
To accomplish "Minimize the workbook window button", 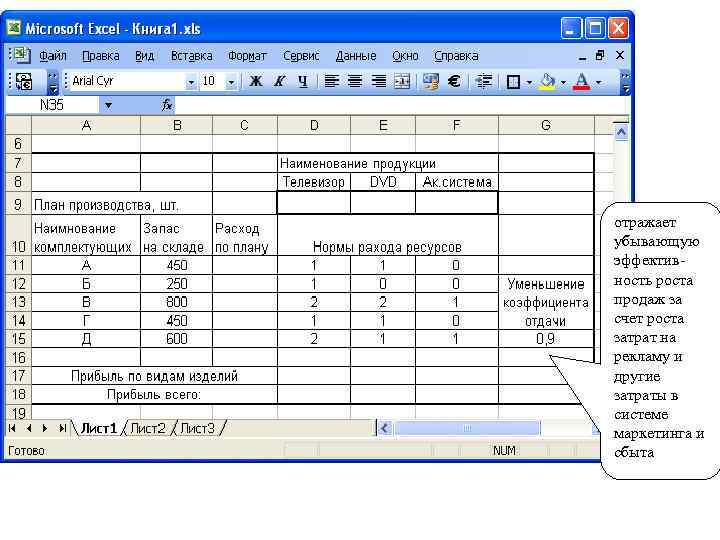I will 582,56.
